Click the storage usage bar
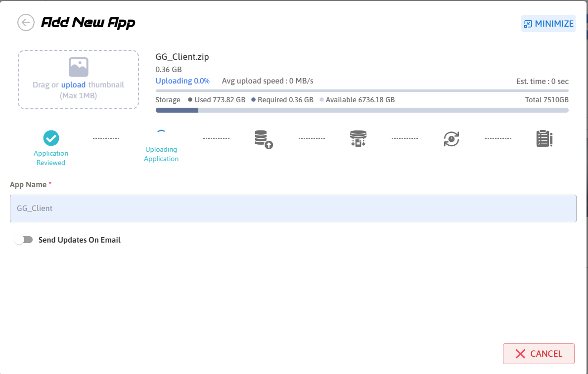The height and width of the screenshot is (374, 588). coord(362,110)
